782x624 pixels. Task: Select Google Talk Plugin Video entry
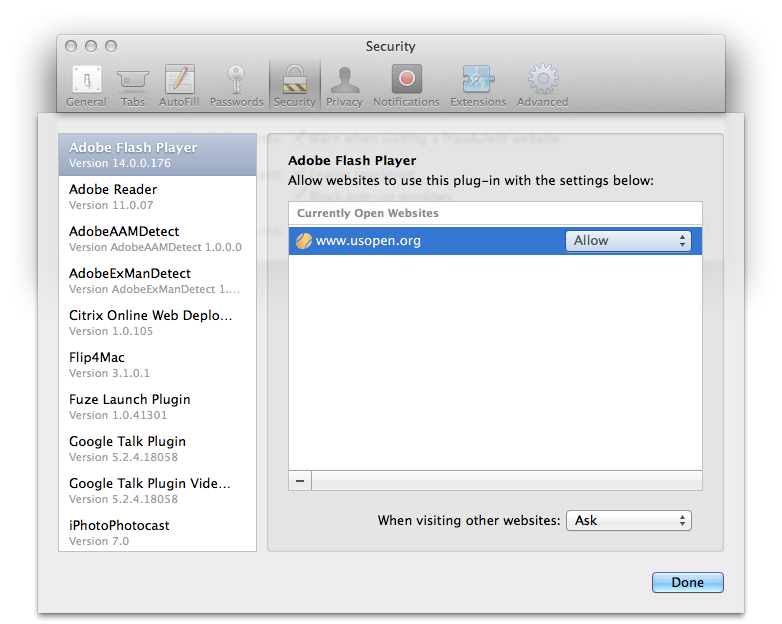pyautogui.click(x=158, y=490)
